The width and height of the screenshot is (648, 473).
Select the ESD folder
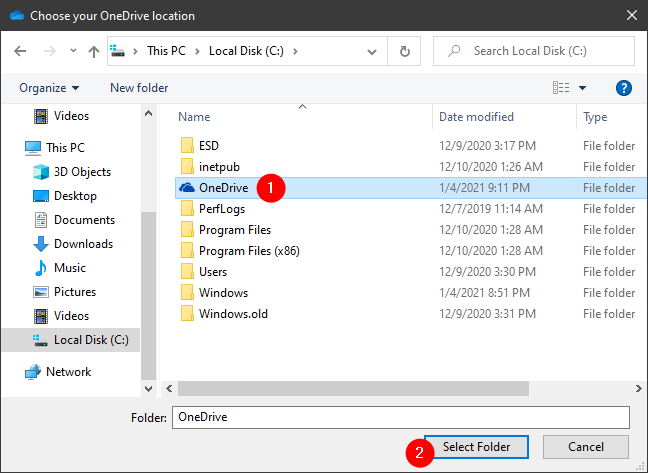pos(209,146)
